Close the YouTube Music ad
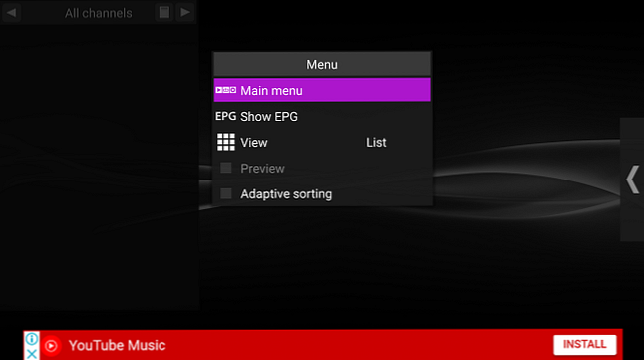Image resolution: width=644 pixels, height=360 pixels. point(32,353)
